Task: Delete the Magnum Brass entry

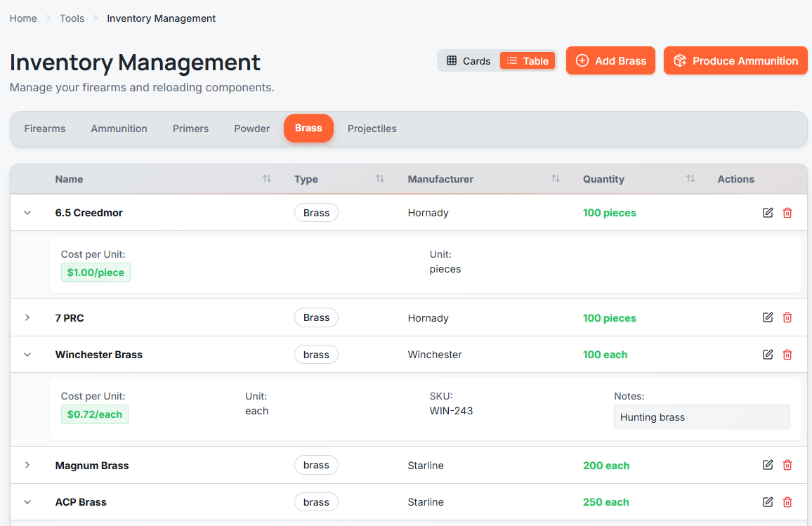Action: coord(787,466)
